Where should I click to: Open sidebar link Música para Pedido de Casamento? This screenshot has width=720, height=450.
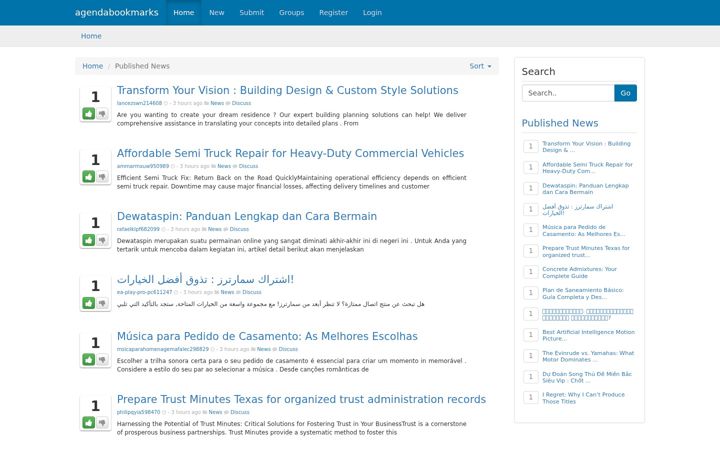click(x=583, y=231)
